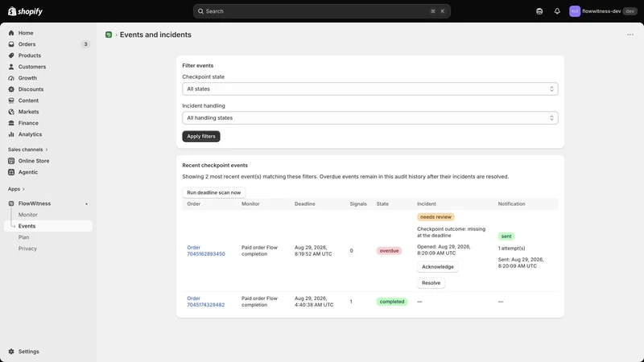Go to Monitor under FlowWitness
Image resolution: width=644 pixels, height=362 pixels.
(x=28, y=215)
